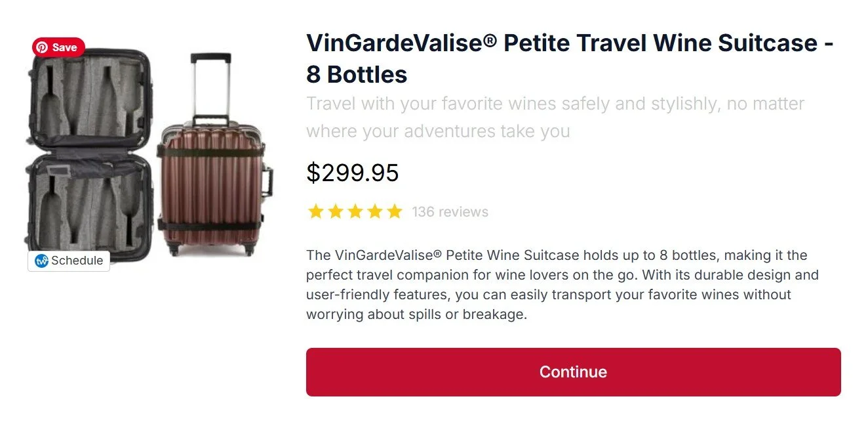This screenshot has height=424, width=868.
Task: Click the gray subtitle tagline text
Action: coord(555,117)
